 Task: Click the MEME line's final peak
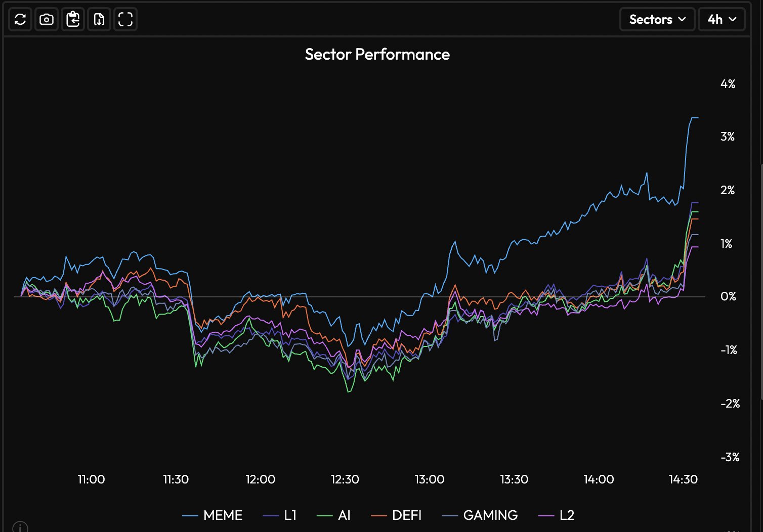click(694, 118)
